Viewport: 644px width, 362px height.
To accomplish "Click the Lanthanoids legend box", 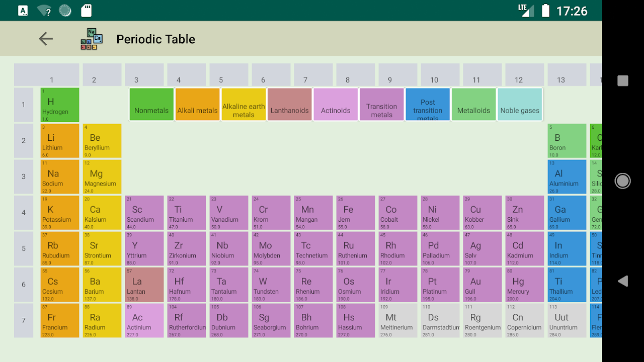I will pos(289,105).
